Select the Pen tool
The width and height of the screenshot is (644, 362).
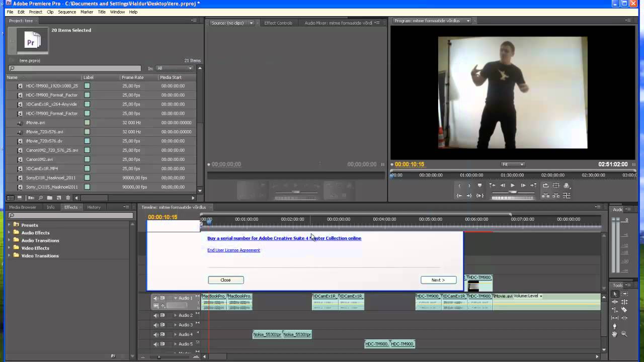point(615,326)
